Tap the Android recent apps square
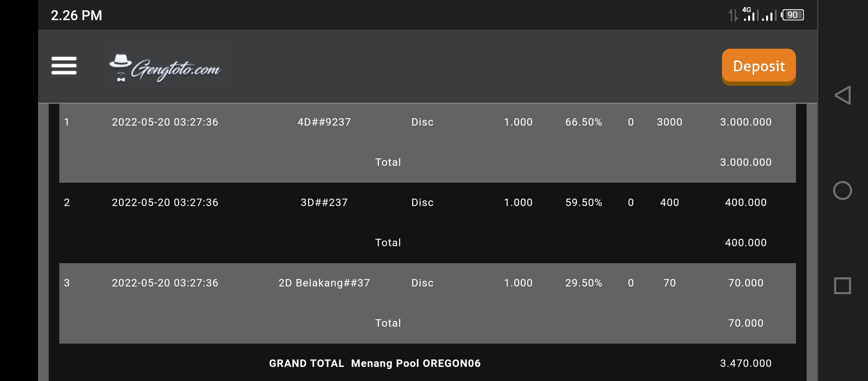The width and height of the screenshot is (868, 381). [842, 285]
